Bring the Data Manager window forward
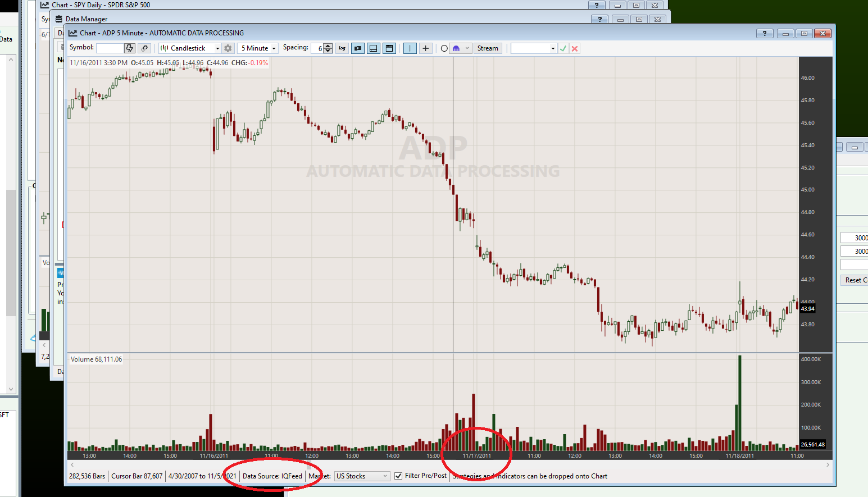Viewport: 868px width, 497px height. click(x=87, y=19)
